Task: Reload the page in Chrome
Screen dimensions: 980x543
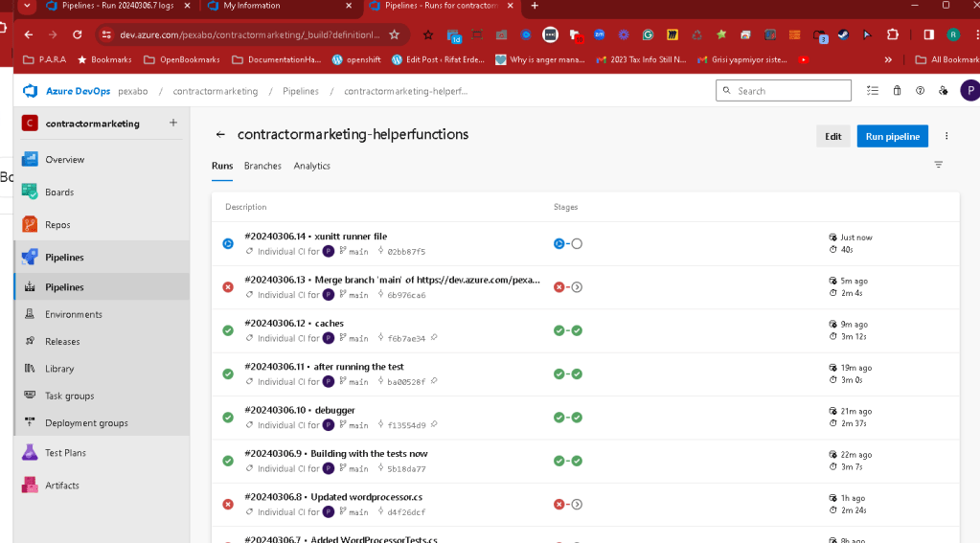Action: pyautogui.click(x=77, y=34)
